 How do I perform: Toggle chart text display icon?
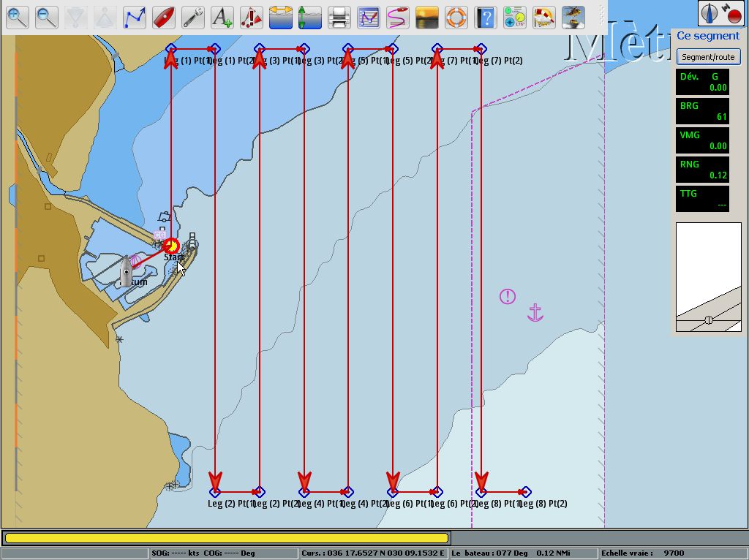[222, 18]
